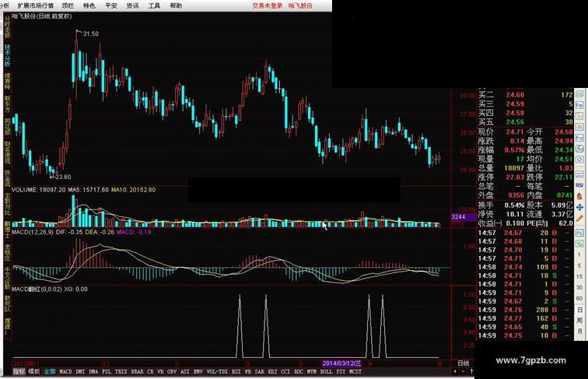Screen dimensions: 588x379
Task: Switch to 60-minute period button
Action: 579,298
